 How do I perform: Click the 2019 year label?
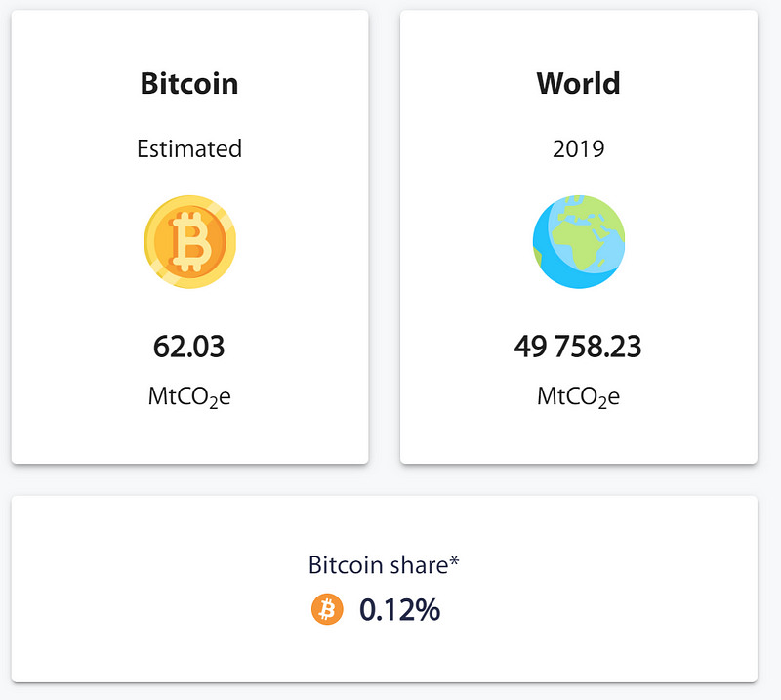578,148
